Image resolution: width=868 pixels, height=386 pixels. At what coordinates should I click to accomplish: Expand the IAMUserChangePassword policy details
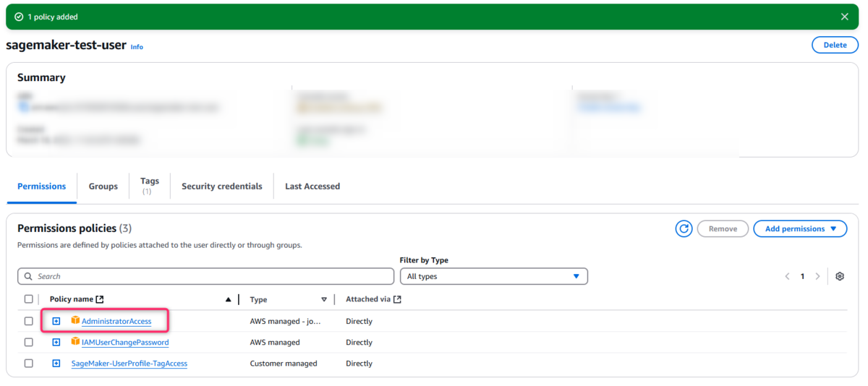pos(56,342)
